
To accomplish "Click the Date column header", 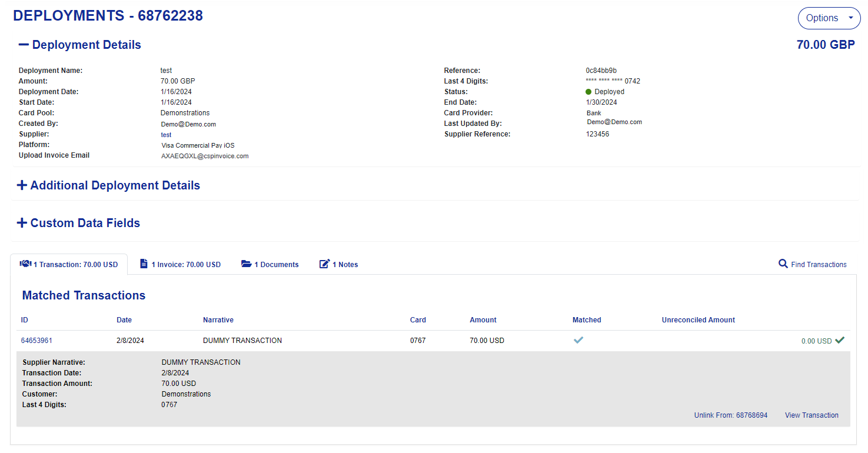I will click(124, 320).
